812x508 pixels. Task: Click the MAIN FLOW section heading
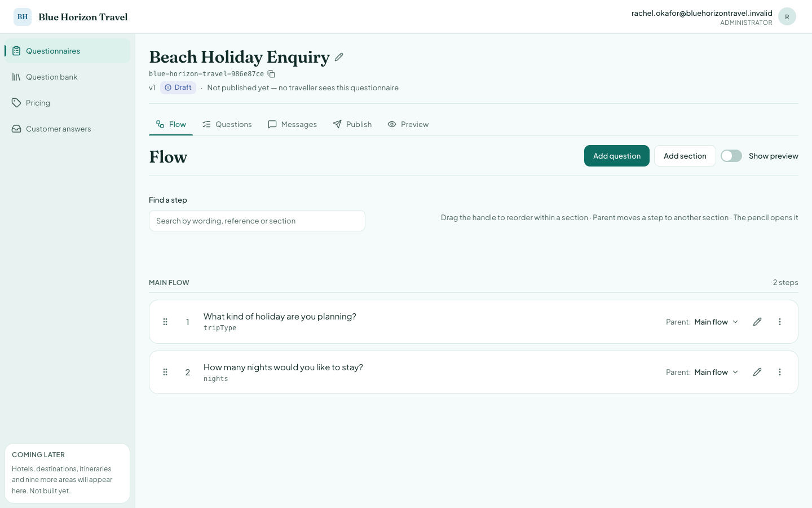(x=169, y=282)
